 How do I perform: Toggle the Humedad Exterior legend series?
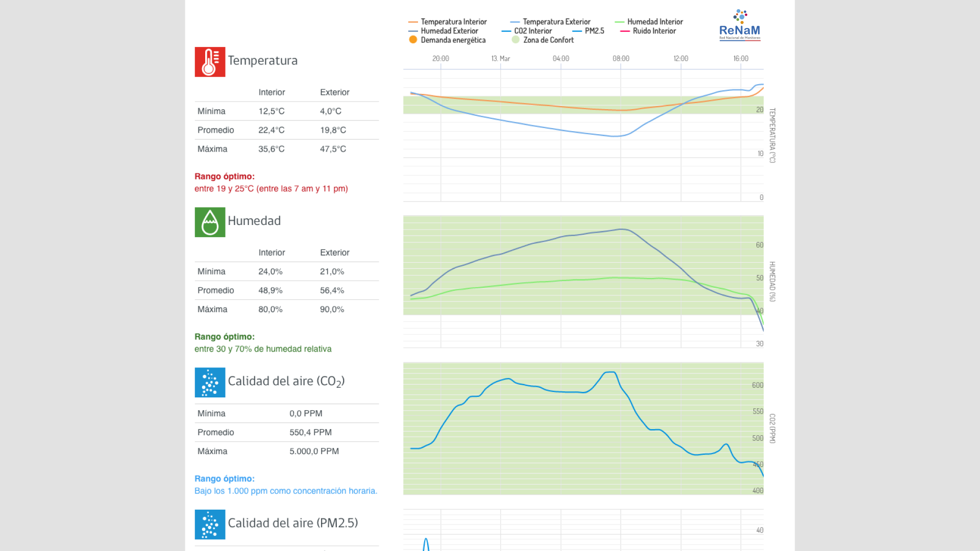click(x=443, y=31)
